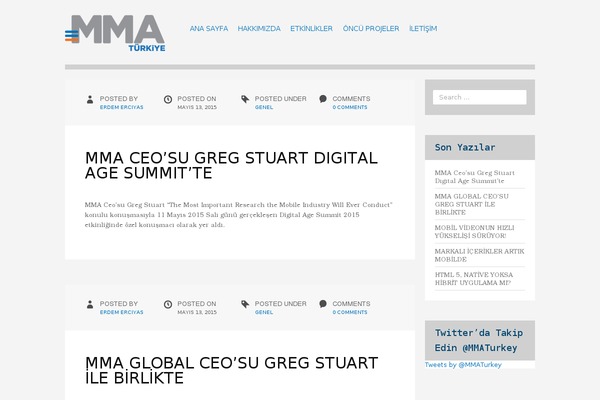
Task: Click clock icon on second post
Action: [x=168, y=305]
